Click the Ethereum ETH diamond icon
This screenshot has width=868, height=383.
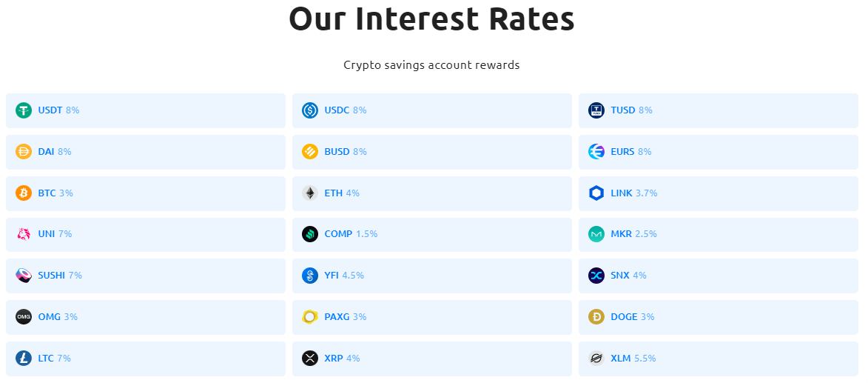(x=310, y=193)
